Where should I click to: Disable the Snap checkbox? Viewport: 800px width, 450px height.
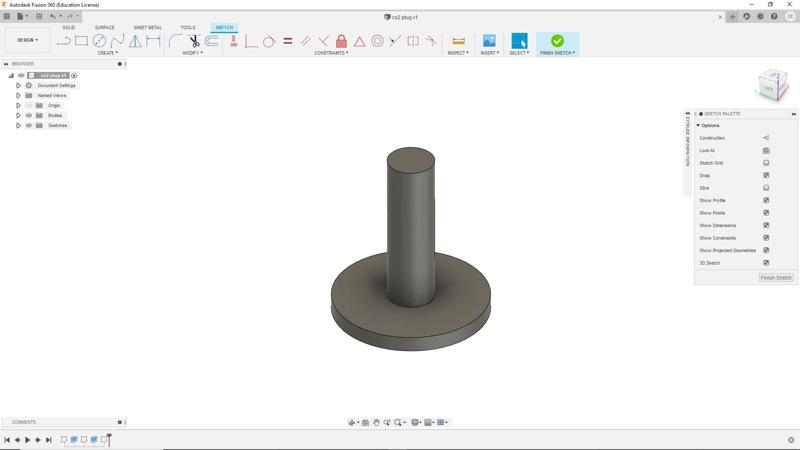pos(766,175)
